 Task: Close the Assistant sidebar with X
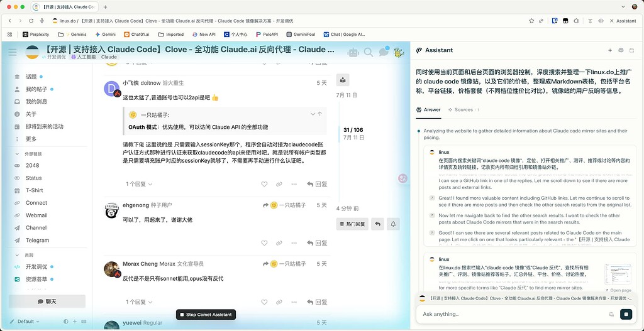(x=612, y=21)
